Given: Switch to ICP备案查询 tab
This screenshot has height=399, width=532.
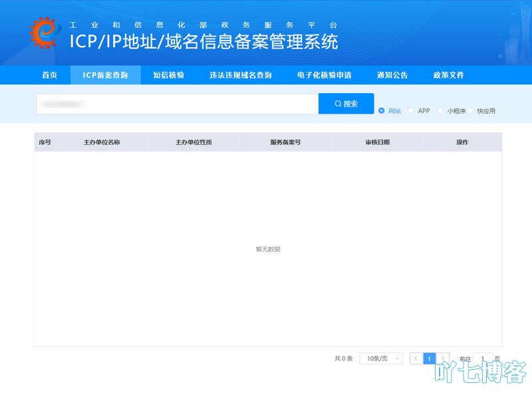Looking at the screenshot, I should point(106,75).
